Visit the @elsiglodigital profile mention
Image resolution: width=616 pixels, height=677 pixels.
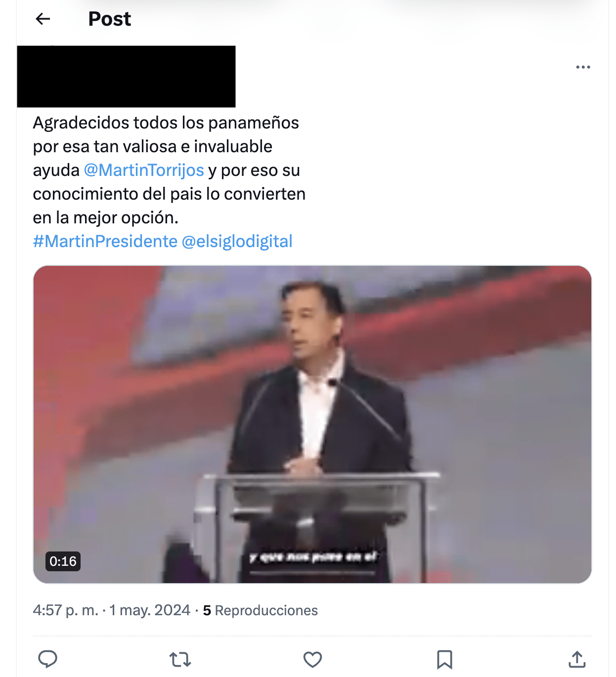point(237,241)
